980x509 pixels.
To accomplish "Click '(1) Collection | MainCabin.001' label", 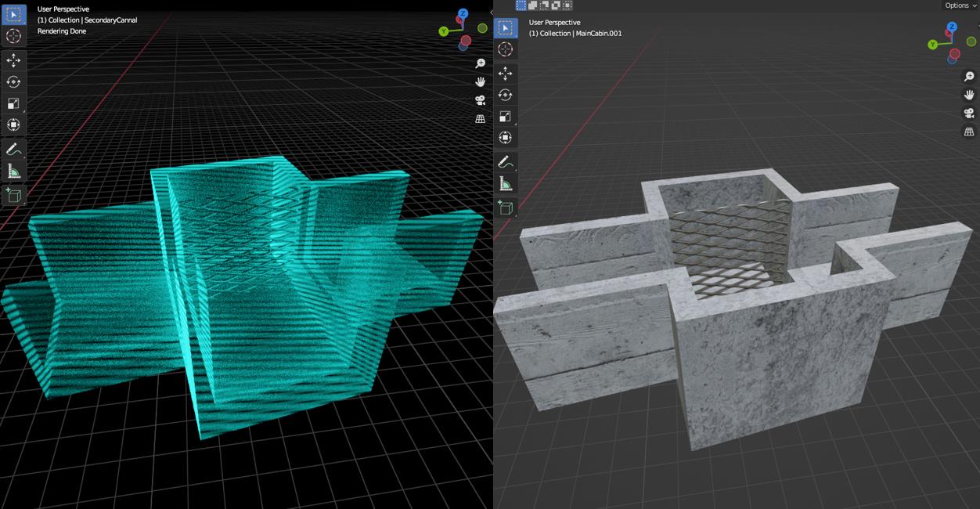I will (x=575, y=34).
